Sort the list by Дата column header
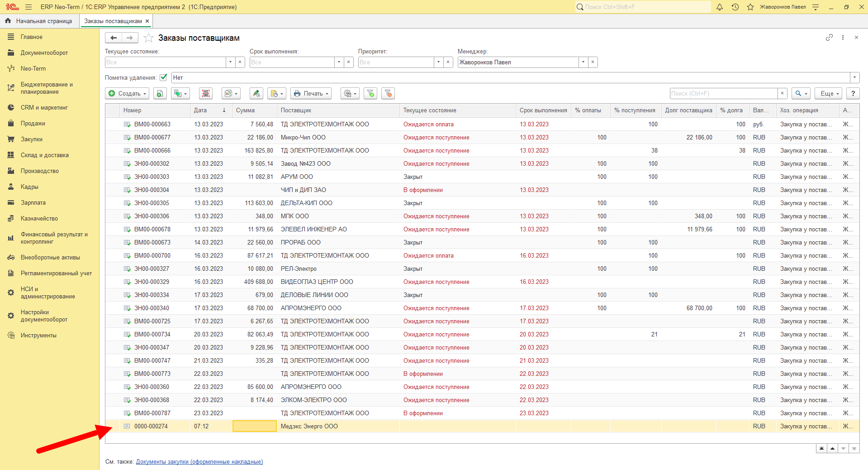 click(211, 110)
